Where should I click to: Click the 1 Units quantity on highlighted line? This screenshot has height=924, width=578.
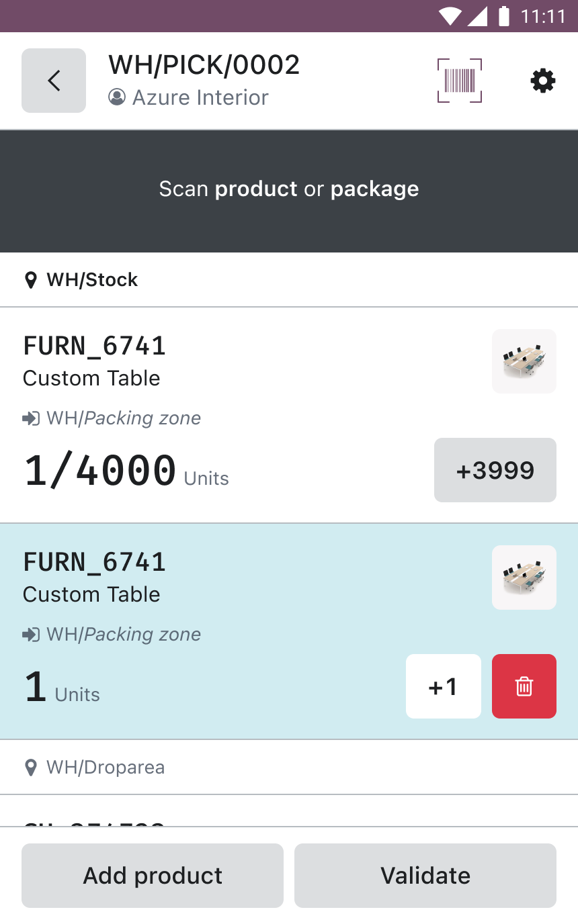[60, 686]
